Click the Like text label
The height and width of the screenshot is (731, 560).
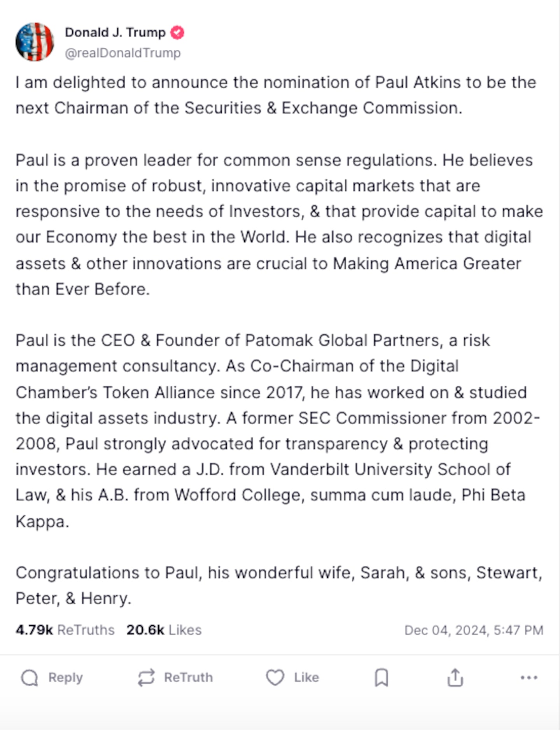[x=306, y=678]
